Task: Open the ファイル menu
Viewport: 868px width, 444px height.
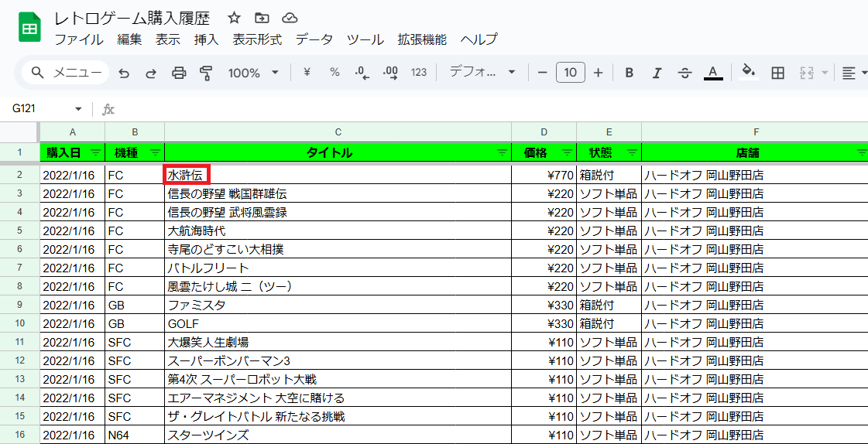Action: tap(79, 39)
